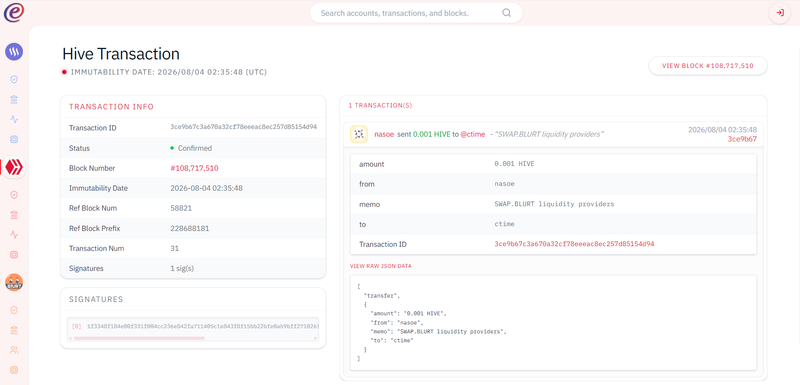Focus the search accounts and transactions field
The image size is (800, 385).
coord(416,13)
